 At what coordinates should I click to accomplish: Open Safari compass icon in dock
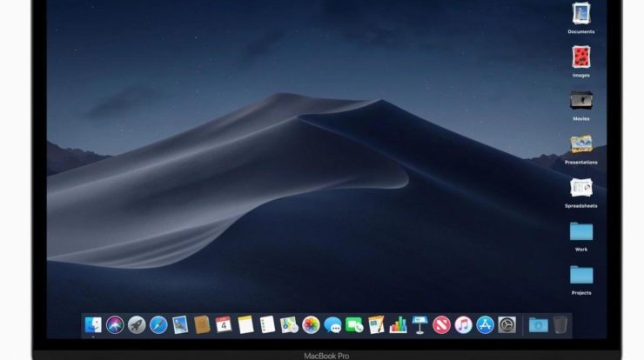pyautogui.click(x=158, y=325)
